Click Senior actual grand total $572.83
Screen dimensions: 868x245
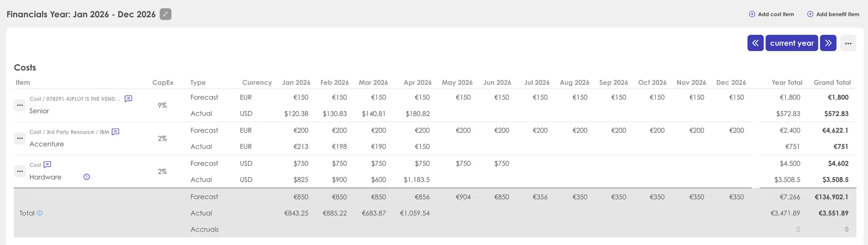click(x=836, y=114)
